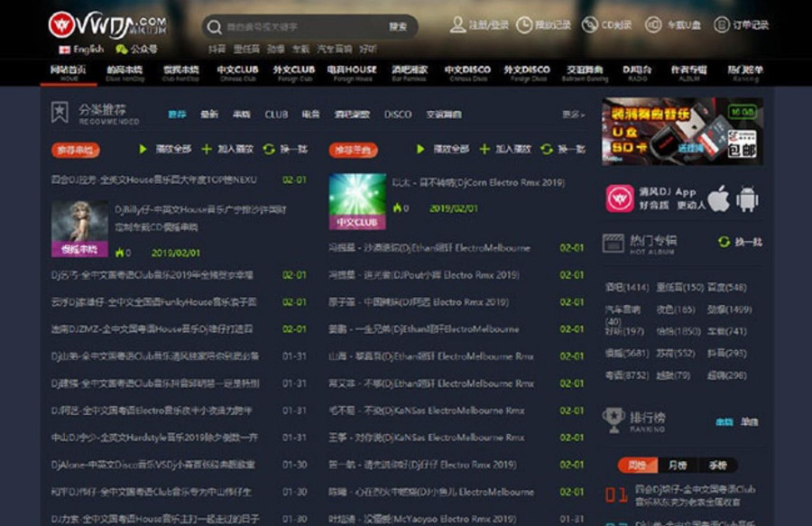Select the DISCO recommendation tab

click(398, 115)
